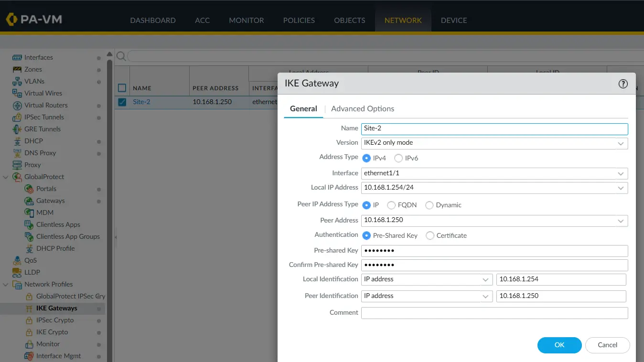The height and width of the screenshot is (362, 644).
Task: Switch to Advanced Options tab
Action: 363,109
